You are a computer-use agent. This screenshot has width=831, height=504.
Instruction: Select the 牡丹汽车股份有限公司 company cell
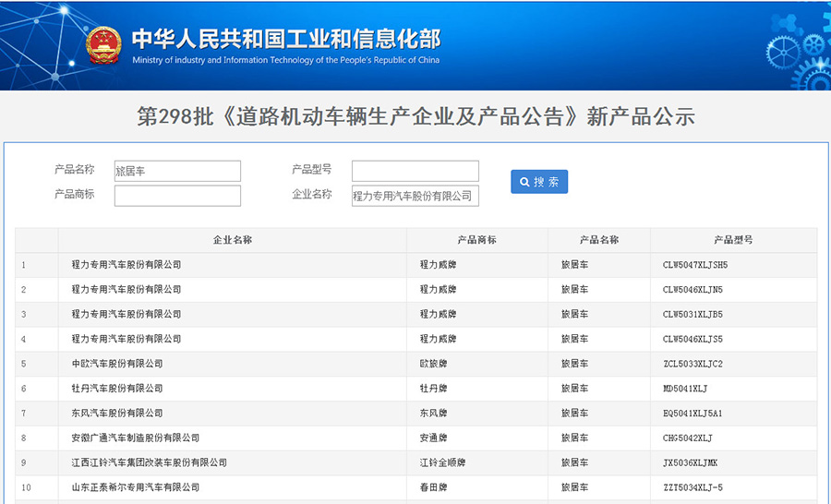pyautogui.click(x=117, y=389)
